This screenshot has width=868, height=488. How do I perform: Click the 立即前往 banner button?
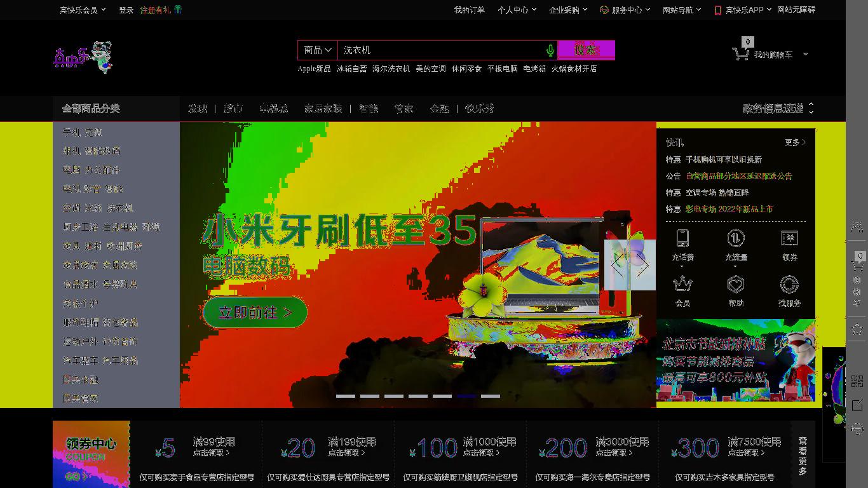[255, 313]
